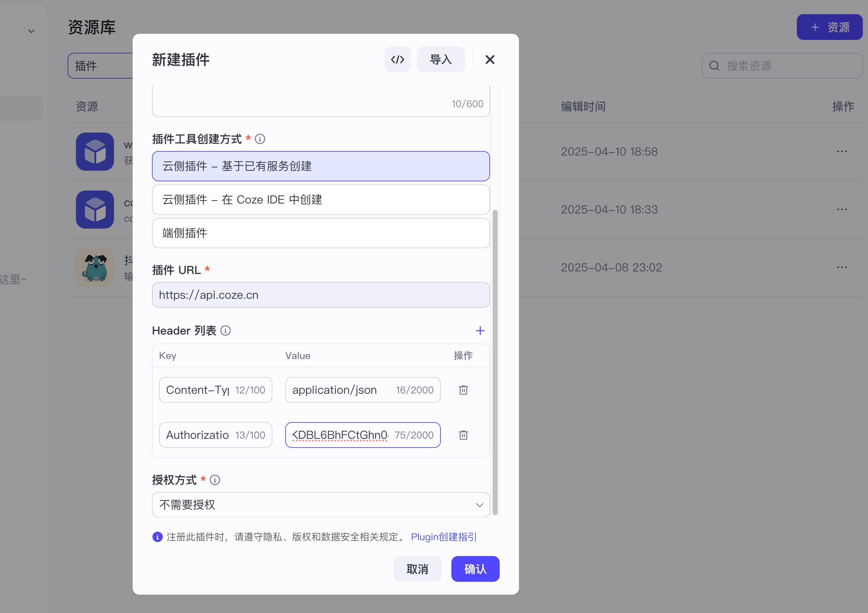Click the add Header plus icon

480,331
